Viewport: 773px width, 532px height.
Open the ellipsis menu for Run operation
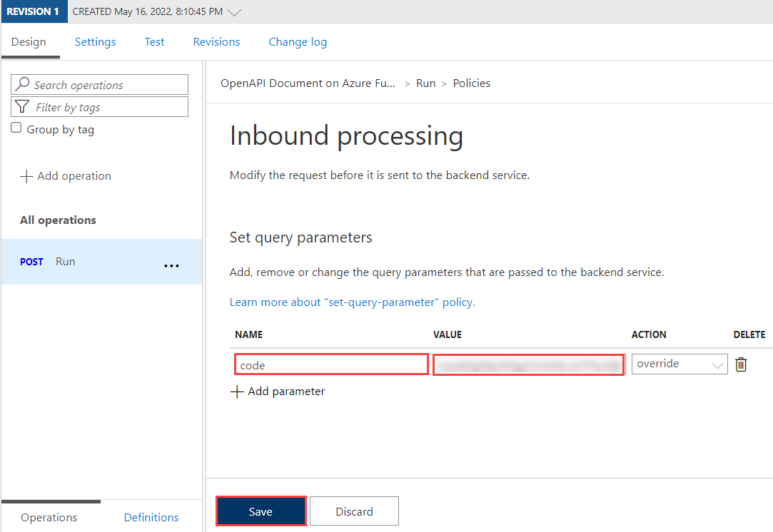(x=171, y=266)
